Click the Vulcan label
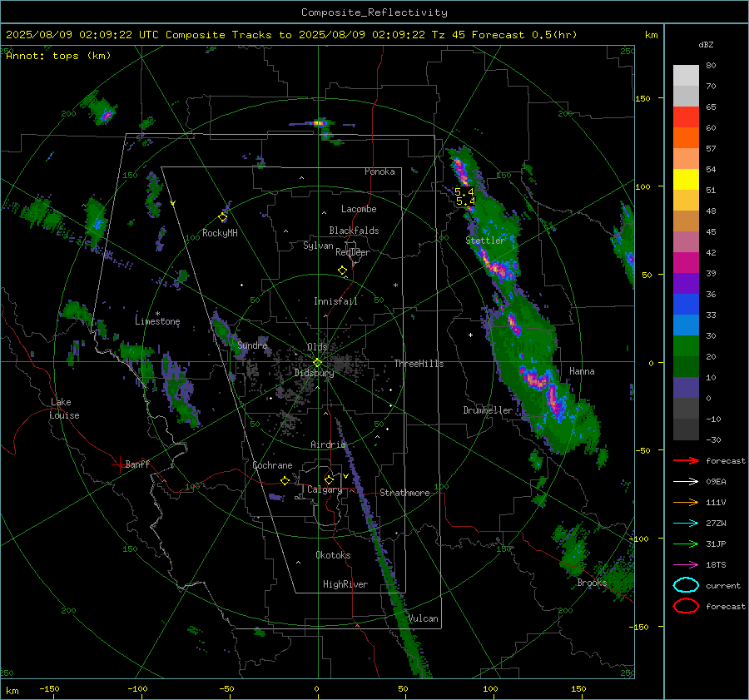Image resolution: width=749 pixels, height=700 pixels. (424, 618)
